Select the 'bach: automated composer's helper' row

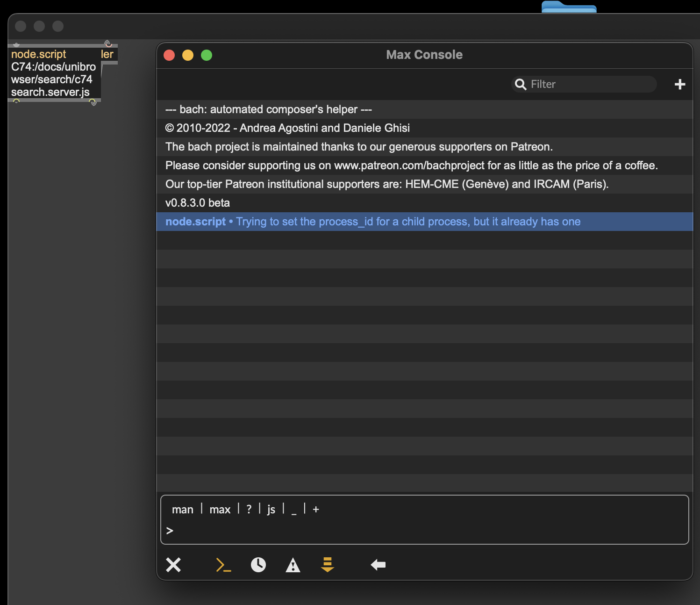point(425,109)
